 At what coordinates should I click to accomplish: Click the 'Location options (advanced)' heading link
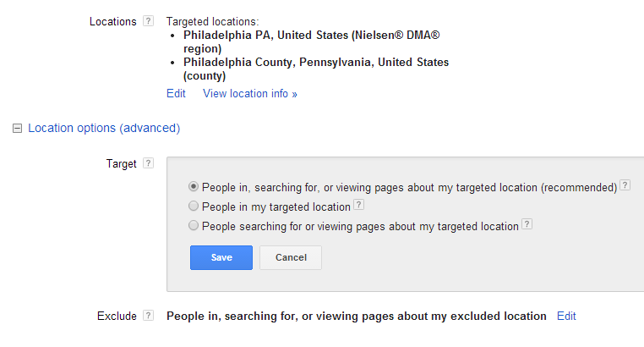click(104, 129)
